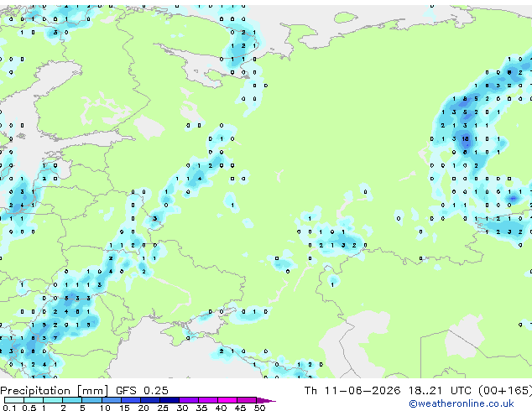Click the '0.5' legend scale label

pos(29,408)
